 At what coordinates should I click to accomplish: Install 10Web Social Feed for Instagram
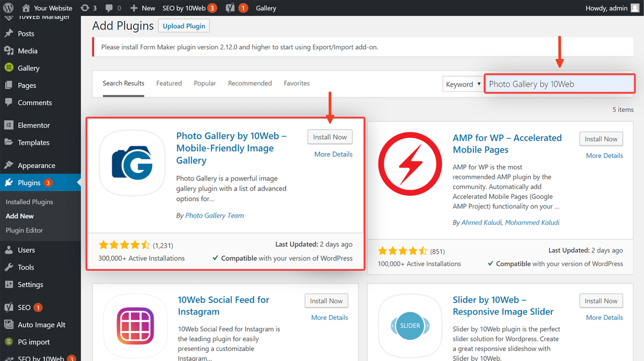coord(326,301)
